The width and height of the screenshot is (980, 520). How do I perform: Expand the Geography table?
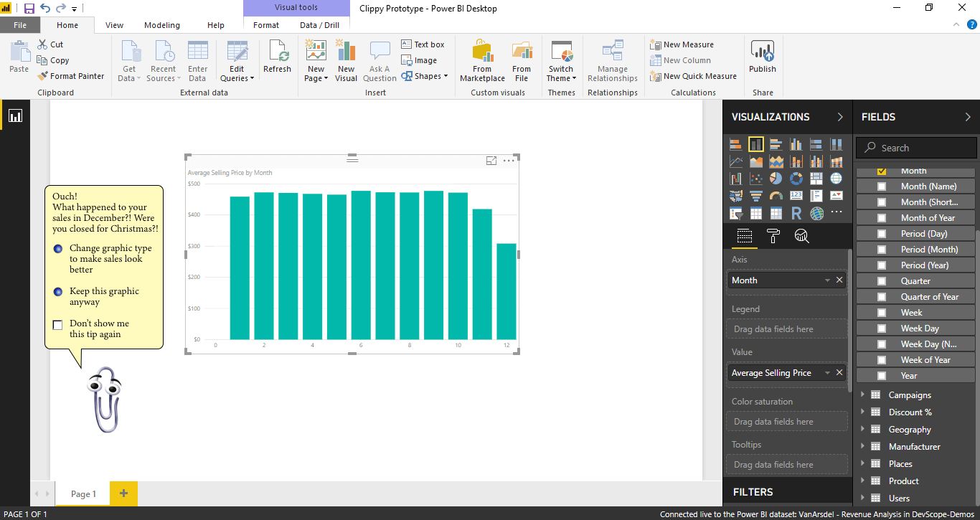(x=862, y=430)
